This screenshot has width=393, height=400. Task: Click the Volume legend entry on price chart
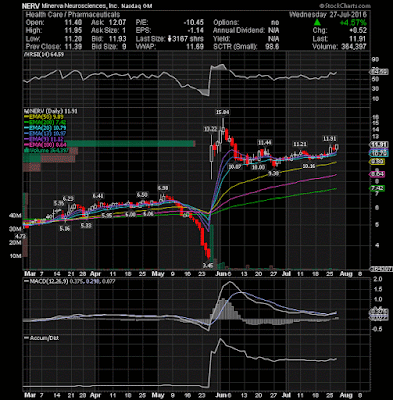click(x=45, y=150)
